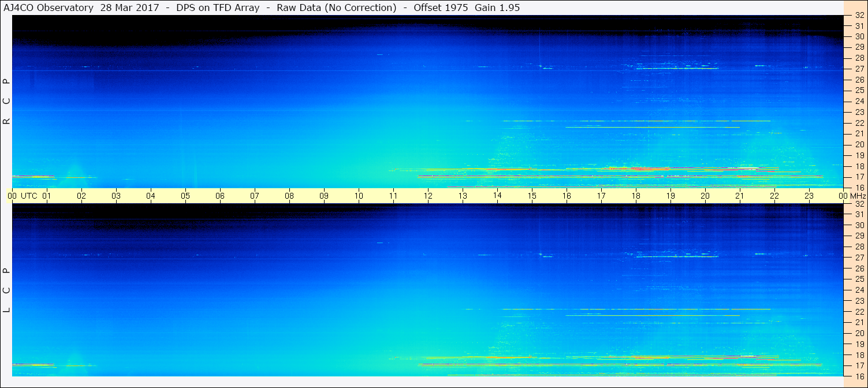Click the 26 frequency tick in LCP panel
This screenshot has width=868, height=388.
859,268
